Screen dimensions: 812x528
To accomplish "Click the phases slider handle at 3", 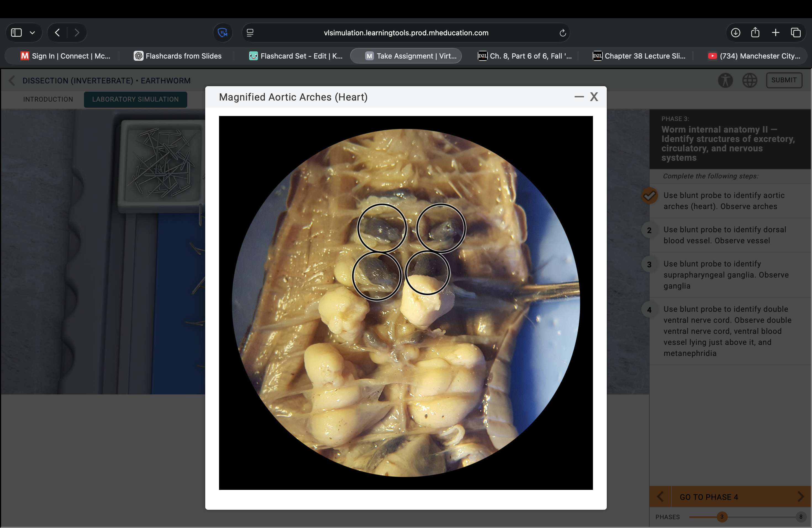I will [722, 517].
